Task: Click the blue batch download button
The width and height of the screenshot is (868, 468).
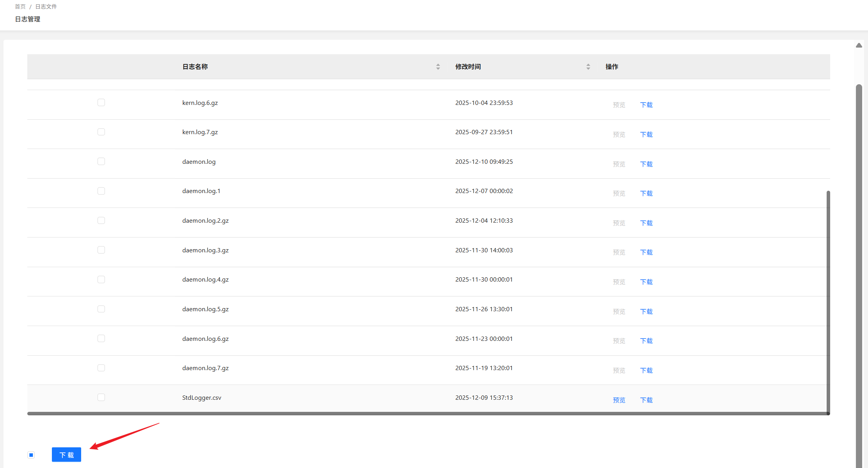Action: point(66,455)
